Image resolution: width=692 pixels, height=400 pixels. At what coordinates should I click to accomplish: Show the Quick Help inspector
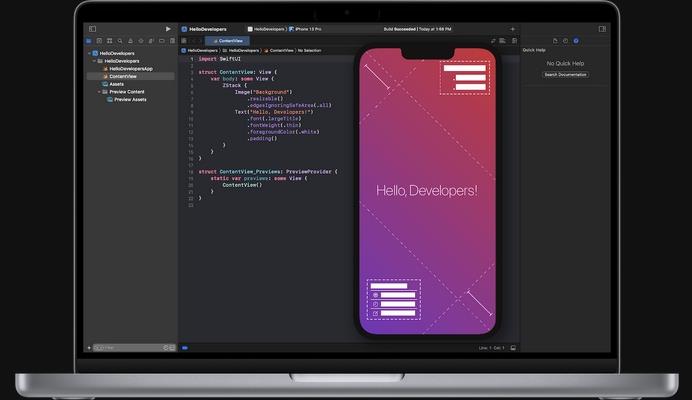(576, 41)
